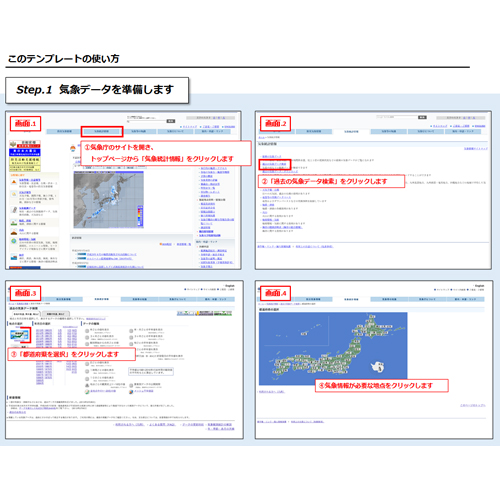
Task: Click the globe icon in screen 1 sidebar
Action: click(x=14, y=241)
